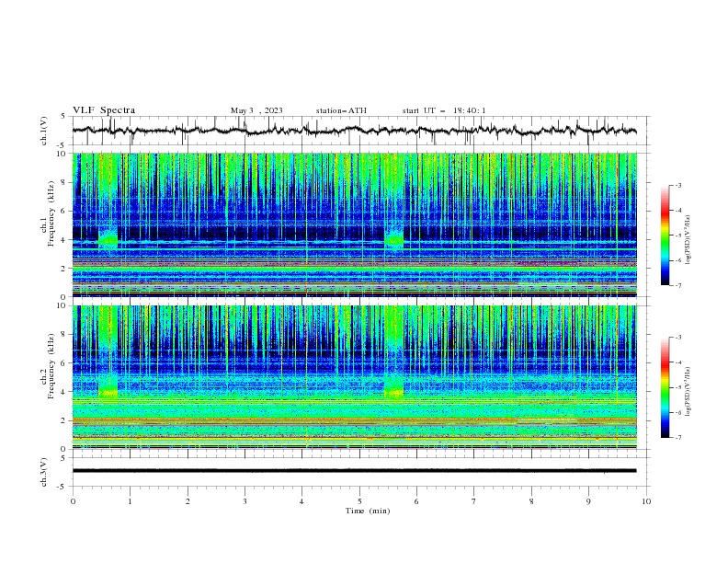The height and width of the screenshot is (563, 728).
Task: Click time axis tick label "2"
Action: pyautogui.click(x=188, y=501)
